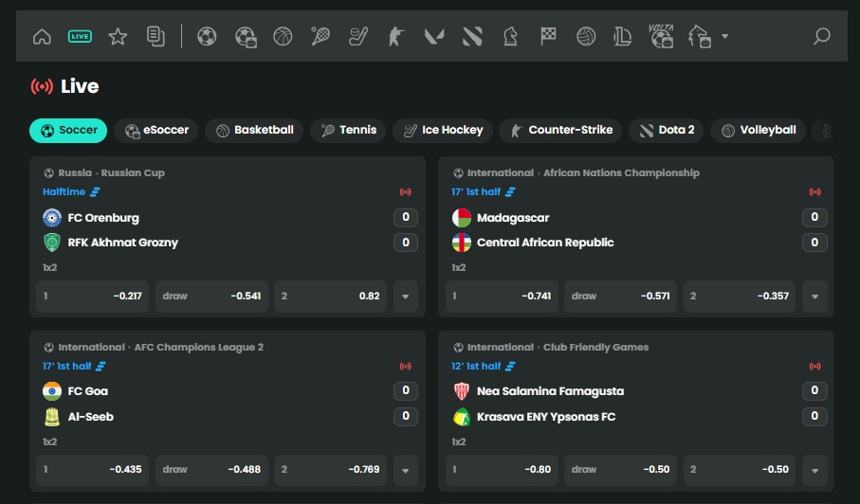Open the LIVE badge in top bar
This screenshot has height=504, width=860.
80,37
